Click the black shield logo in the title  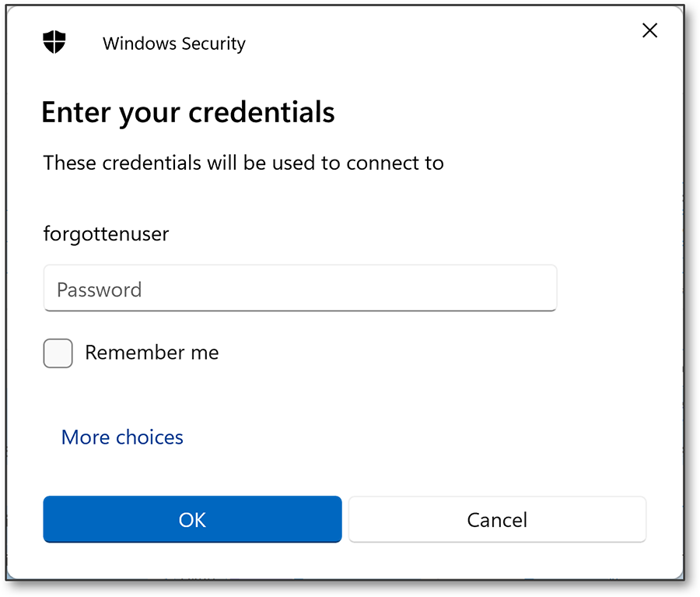(x=54, y=44)
